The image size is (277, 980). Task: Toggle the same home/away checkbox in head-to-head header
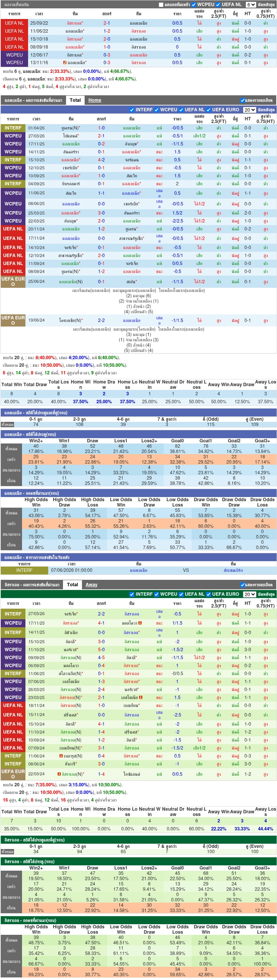pos(161,5)
